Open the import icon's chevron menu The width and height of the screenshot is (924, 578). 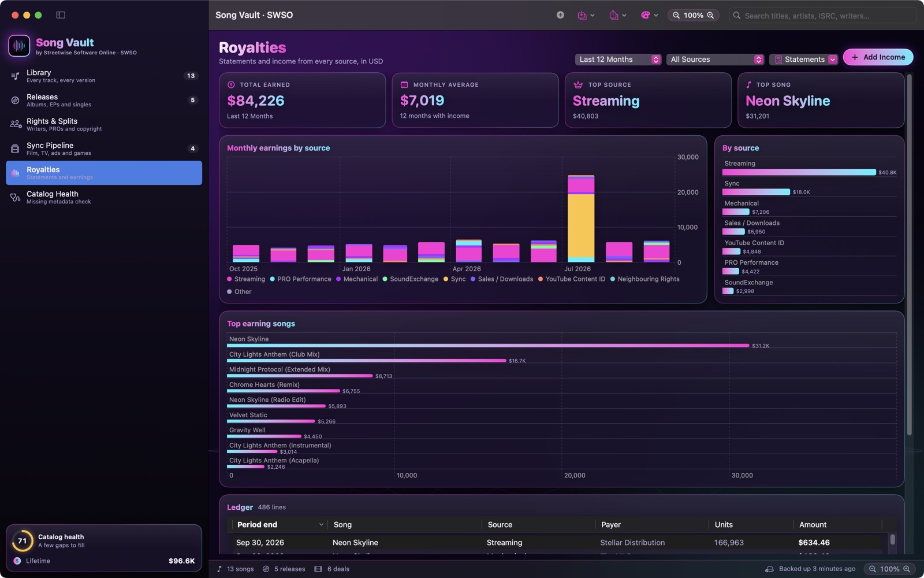(593, 16)
